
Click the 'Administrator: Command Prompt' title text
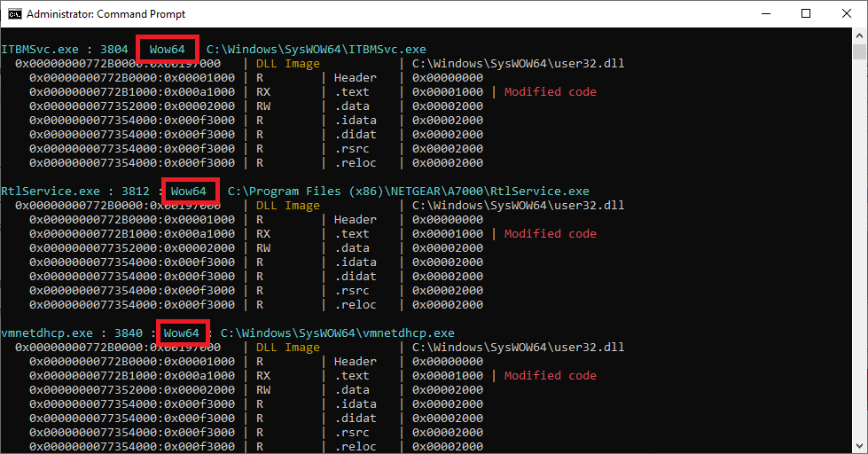pyautogui.click(x=106, y=14)
